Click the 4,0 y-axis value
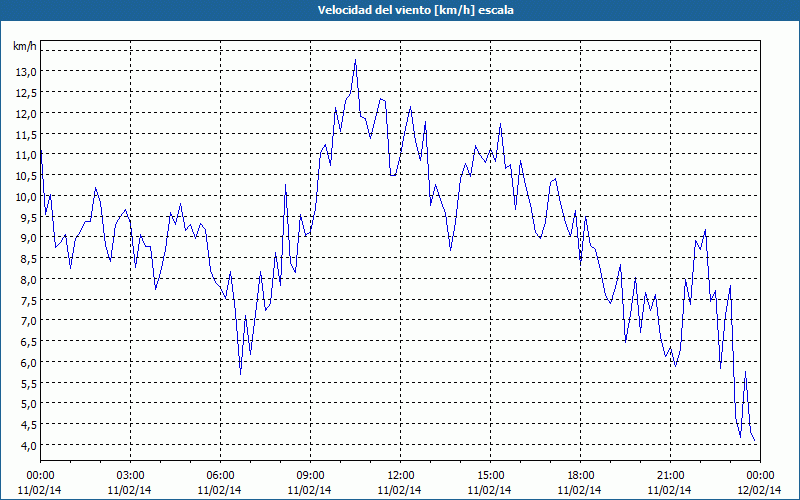The height and width of the screenshot is (500, 800). pos(29,445)
